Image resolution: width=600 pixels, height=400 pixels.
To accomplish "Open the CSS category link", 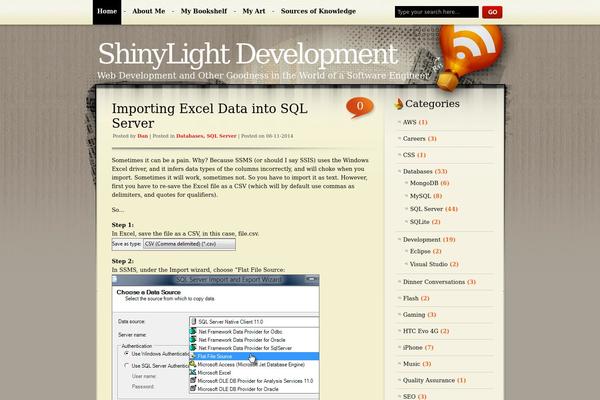I will (x=409, y=155).
